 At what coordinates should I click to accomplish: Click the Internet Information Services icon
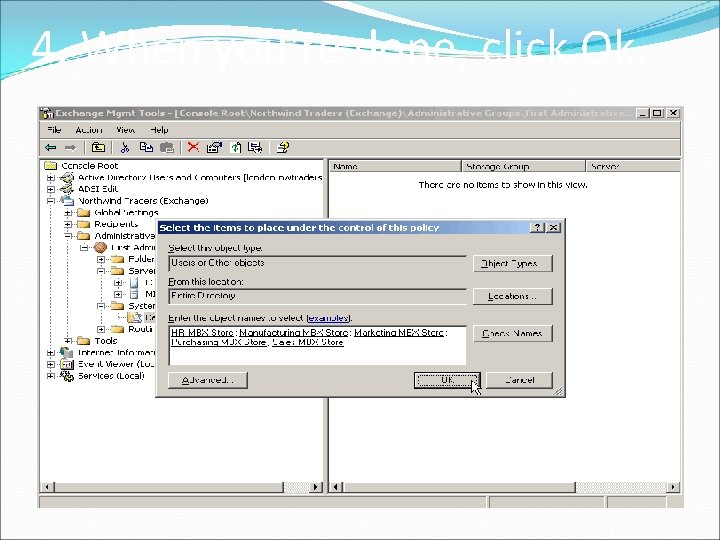(x=67, y=353)
